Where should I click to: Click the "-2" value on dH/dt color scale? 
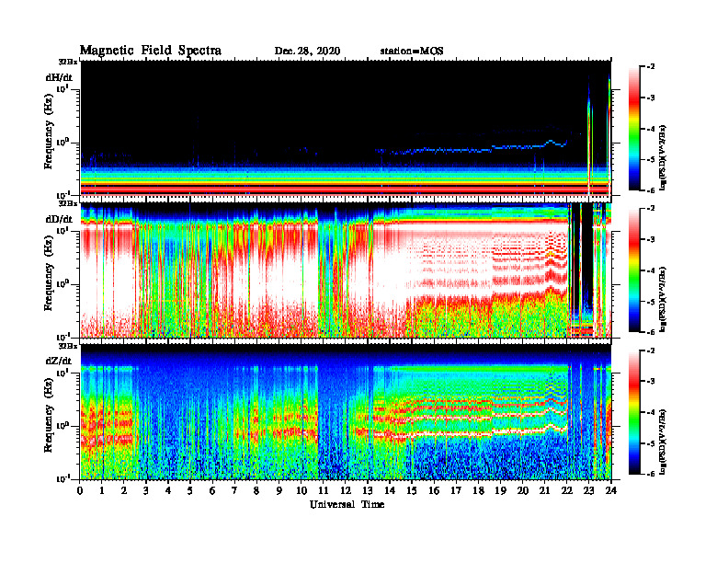652,67
